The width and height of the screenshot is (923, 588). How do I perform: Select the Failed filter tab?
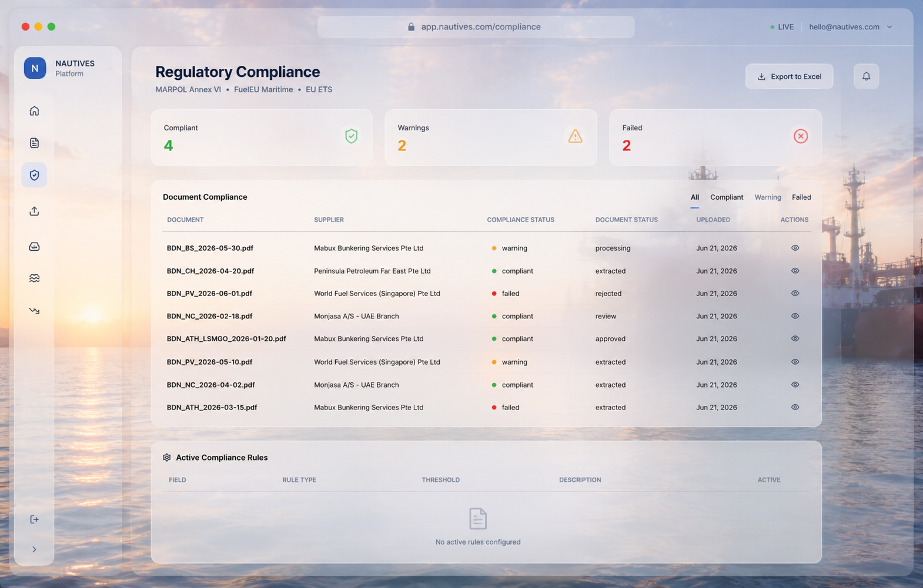pyautogui.click(x=801, y=197)
